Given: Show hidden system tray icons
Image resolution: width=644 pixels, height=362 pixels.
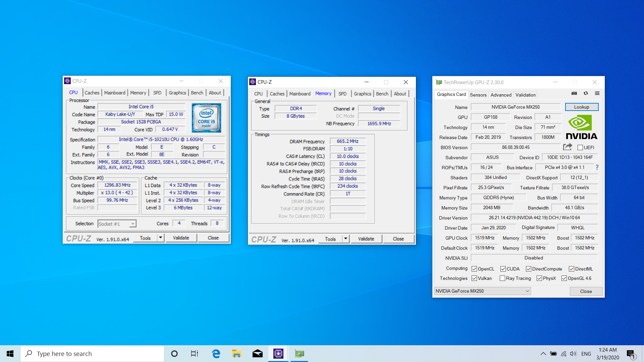Looking at the screenshot, I should 543,354.
